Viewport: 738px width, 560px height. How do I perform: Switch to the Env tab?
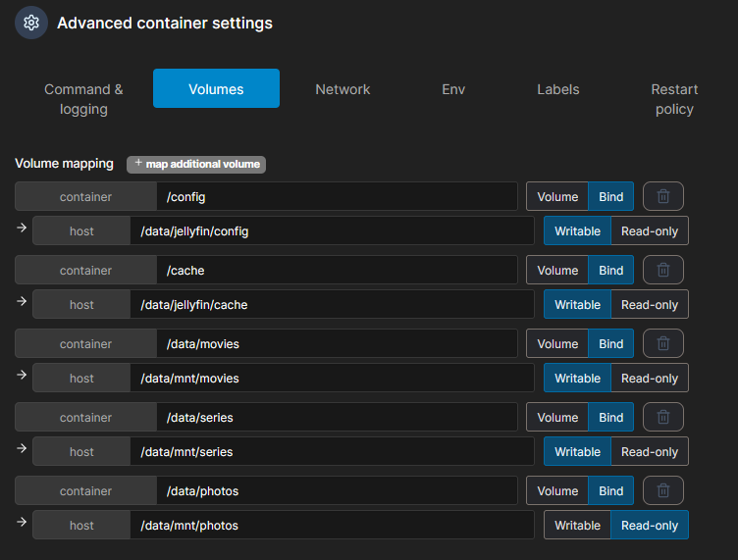point(453,89)
